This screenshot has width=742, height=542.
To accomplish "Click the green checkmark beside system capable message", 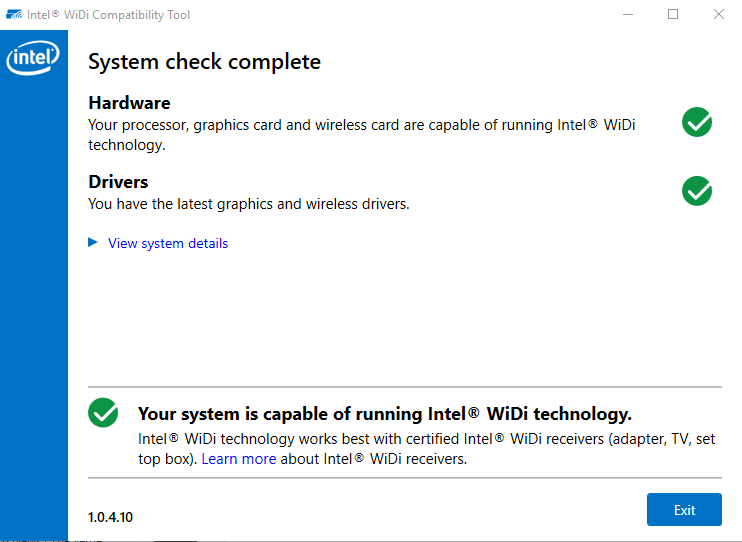I will coord(103,412).
